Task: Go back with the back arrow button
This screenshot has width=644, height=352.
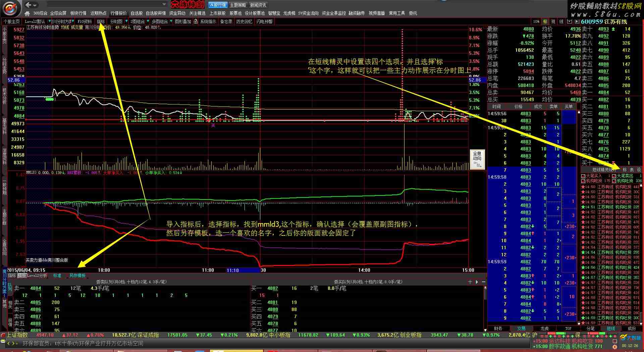Action: pos(29,5)
